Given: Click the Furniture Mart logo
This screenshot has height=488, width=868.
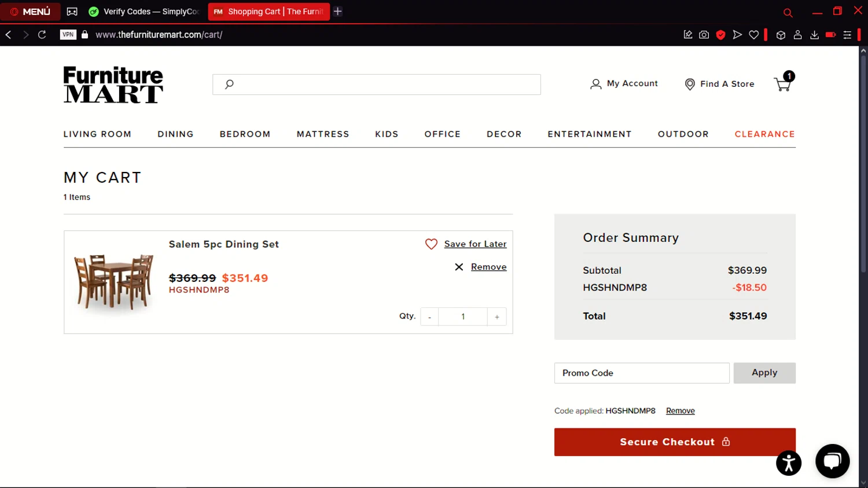Looking at the screenshot, I should pyautogui.click(x=113, y=85).
